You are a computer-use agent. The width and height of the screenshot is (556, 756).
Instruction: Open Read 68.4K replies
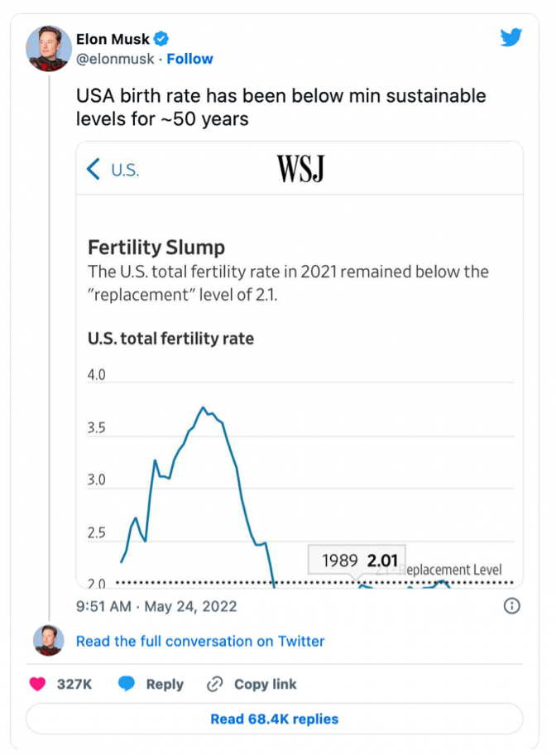274,719
